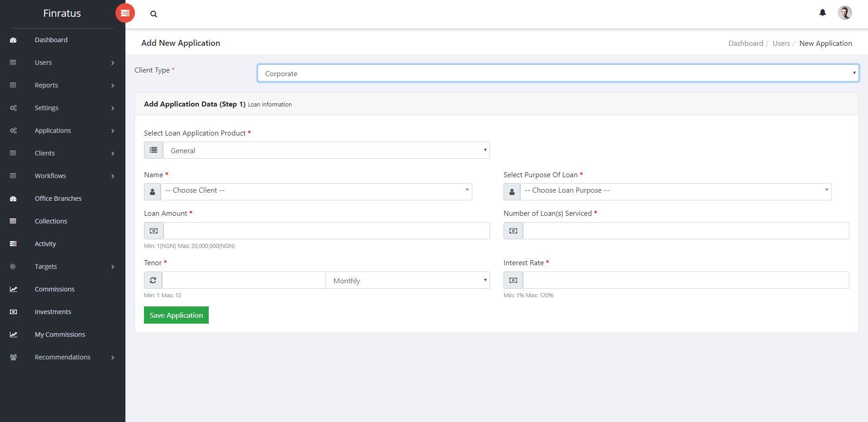Click the Investments money icon in sidebar
Viewport: 868px width, 422px height.
click(x=14, y=312)
